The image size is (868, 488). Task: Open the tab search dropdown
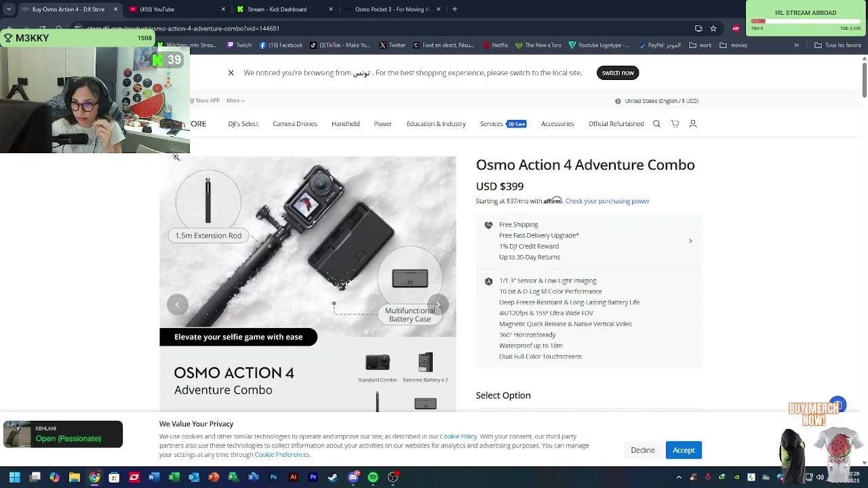[x=9, y=9]
